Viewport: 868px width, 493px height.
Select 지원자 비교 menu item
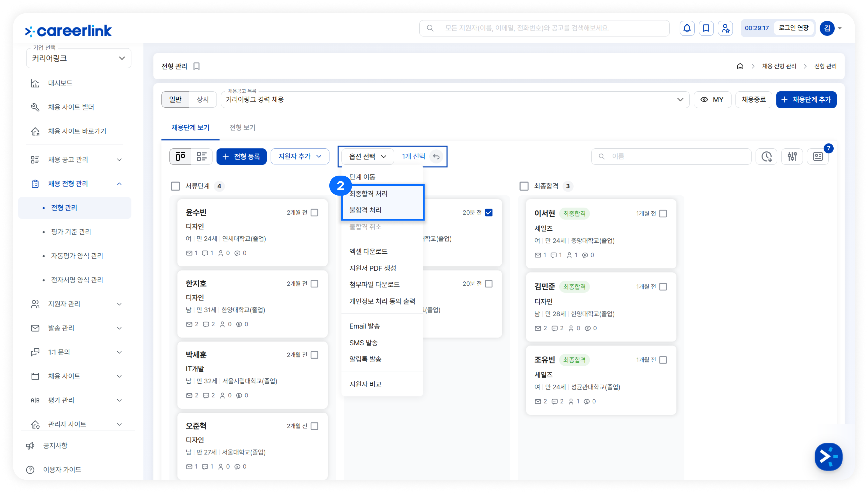382,384
